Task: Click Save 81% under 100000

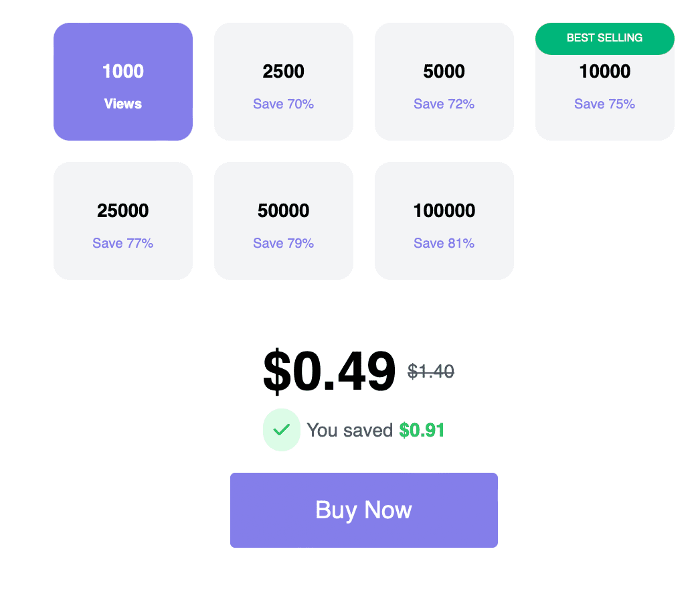Action: coord(444,243)
